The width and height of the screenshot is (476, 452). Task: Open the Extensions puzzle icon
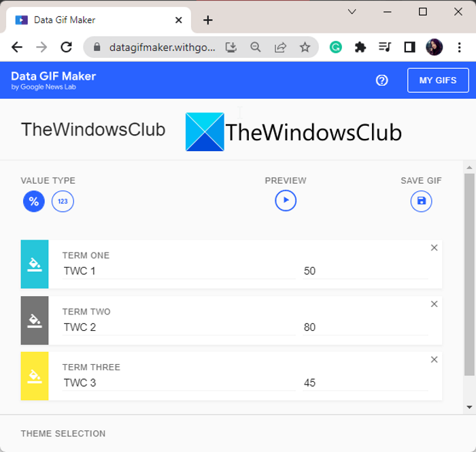tap(360, 47)
